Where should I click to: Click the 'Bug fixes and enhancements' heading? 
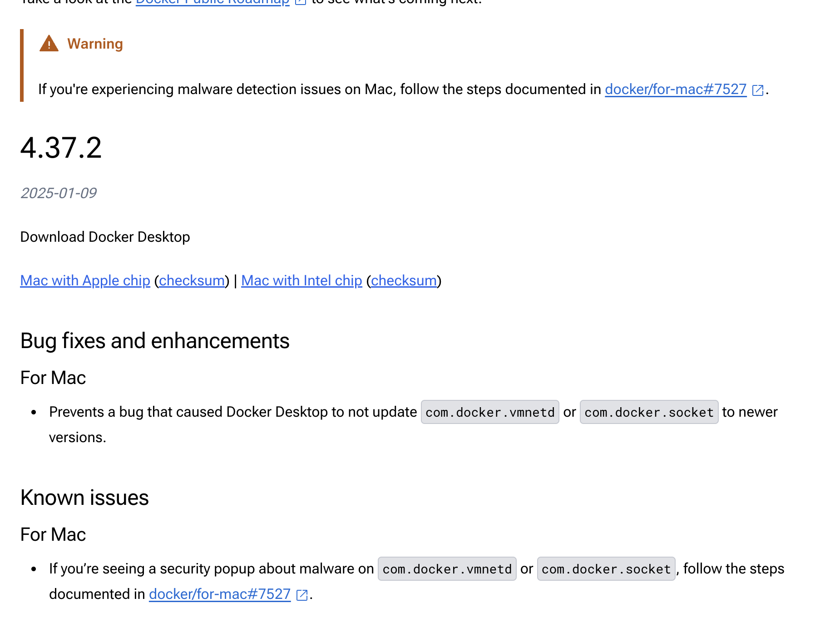click(x=155, y=341)
